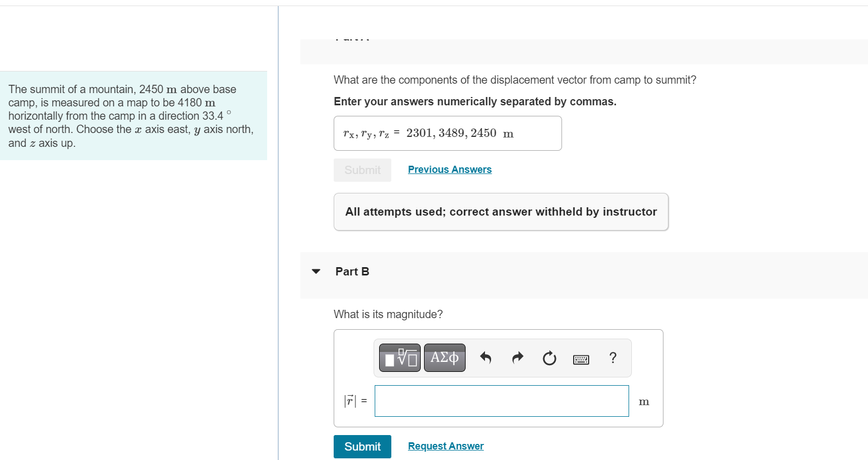The height and width of the screenshot is (460, 868).
Task: Collapse Part B with the triangle arrow
Action: click(316, 272)
